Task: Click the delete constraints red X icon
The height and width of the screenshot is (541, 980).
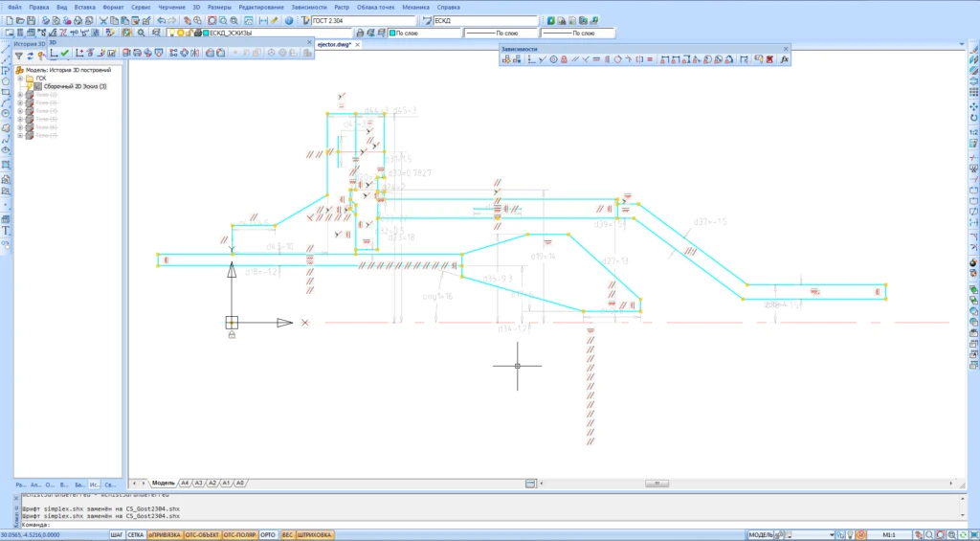Action: (769, 59)
